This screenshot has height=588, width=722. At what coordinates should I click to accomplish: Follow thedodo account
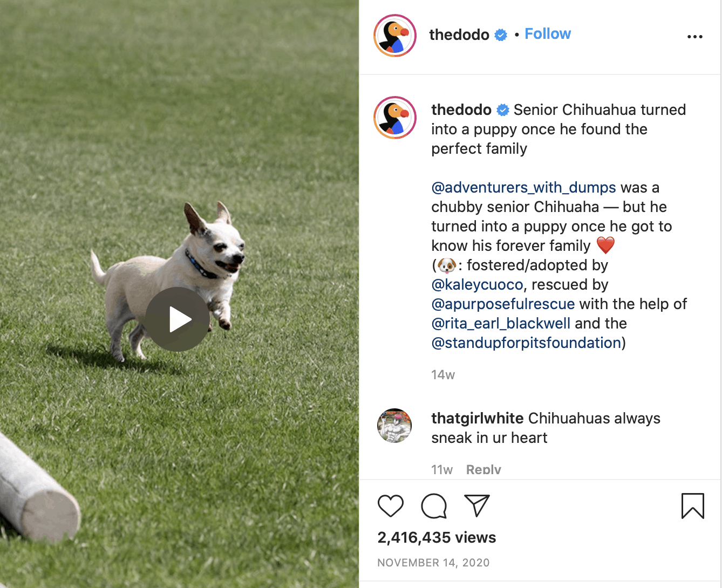point(548,34)
